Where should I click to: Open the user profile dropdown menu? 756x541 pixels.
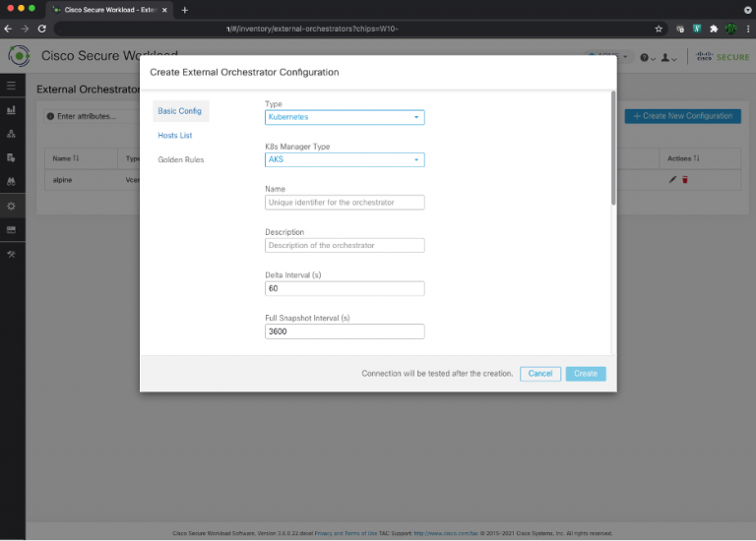point(669,57)
